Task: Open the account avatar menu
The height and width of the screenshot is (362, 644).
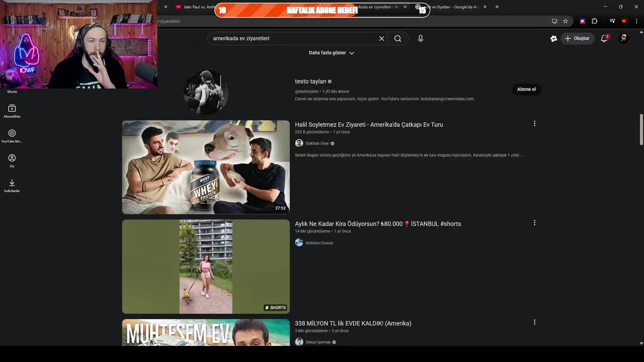Action: click(623, 38)
